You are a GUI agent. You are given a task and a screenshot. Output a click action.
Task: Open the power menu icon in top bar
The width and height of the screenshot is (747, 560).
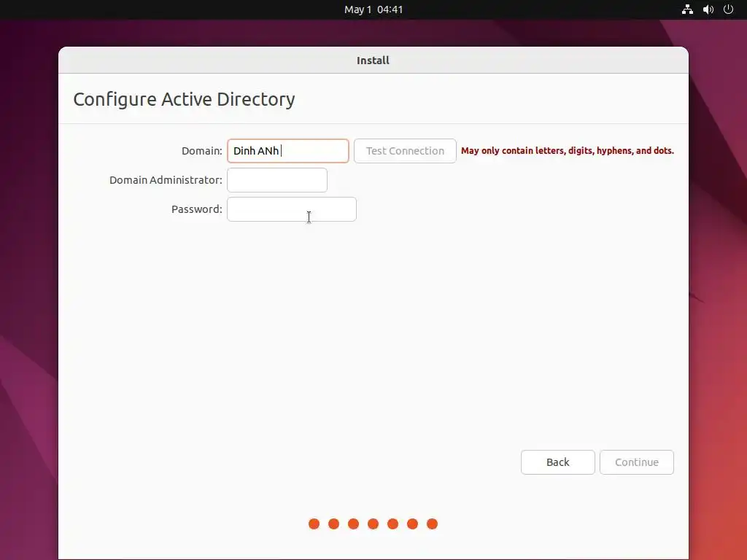click(729, 9)
